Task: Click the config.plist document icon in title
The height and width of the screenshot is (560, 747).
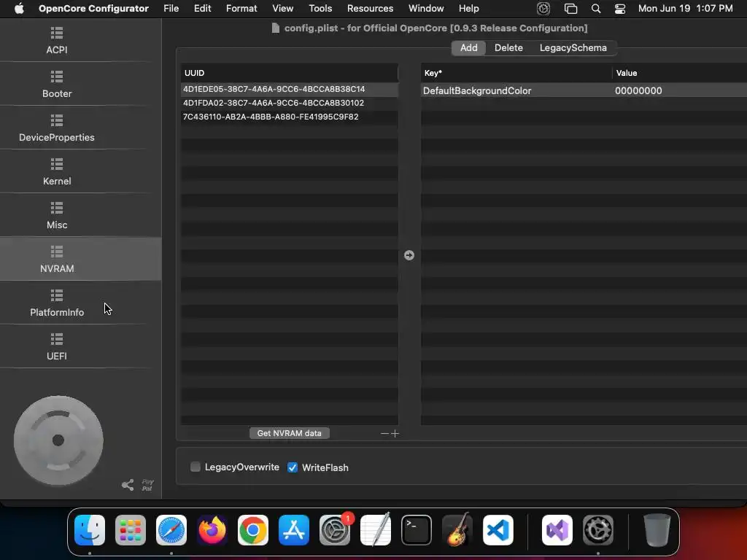Action: pos(275,28)
